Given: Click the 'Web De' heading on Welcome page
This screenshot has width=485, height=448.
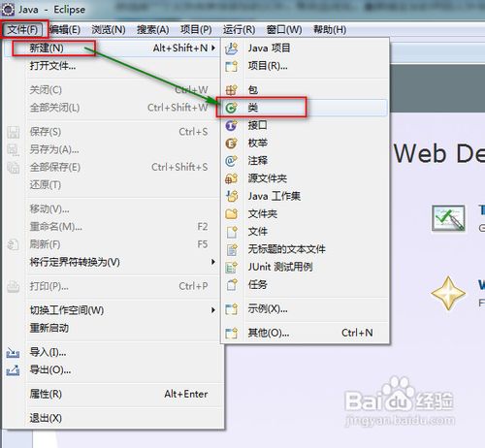Looking at the screenshot, I should click(x=439, y=153).
